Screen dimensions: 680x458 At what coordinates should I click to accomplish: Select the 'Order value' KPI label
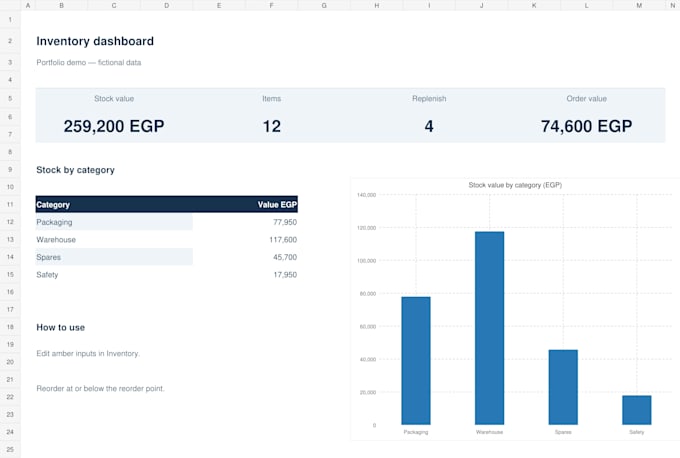tap(586, 98)
